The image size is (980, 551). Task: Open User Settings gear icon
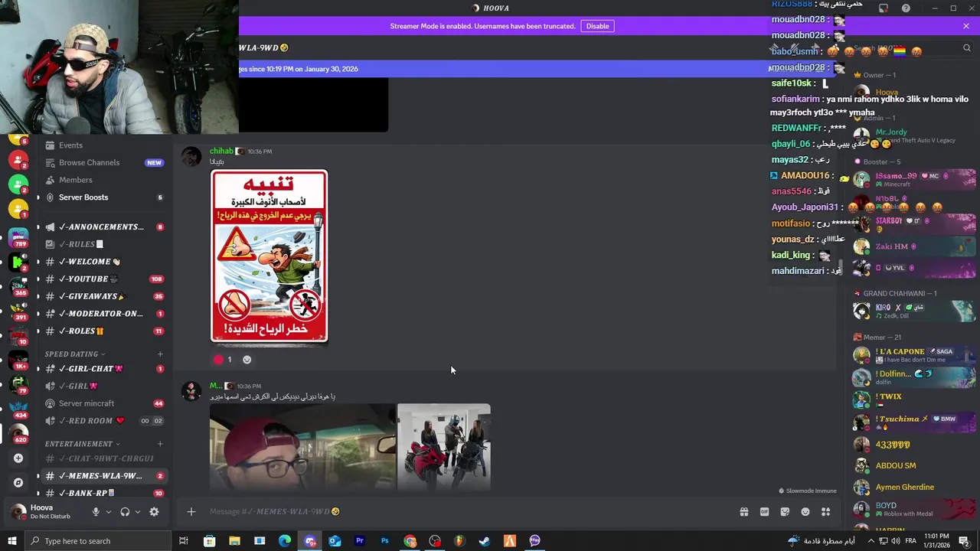pyautogui.click(x=154, y=512)
